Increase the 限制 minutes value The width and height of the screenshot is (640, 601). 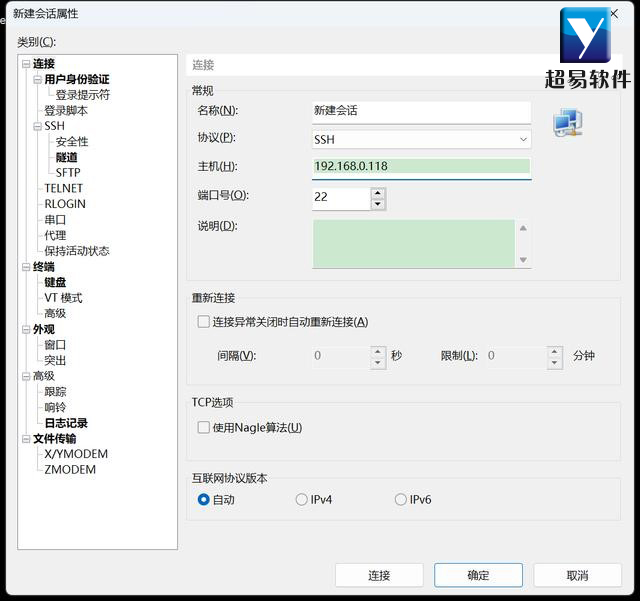[554, 351]
